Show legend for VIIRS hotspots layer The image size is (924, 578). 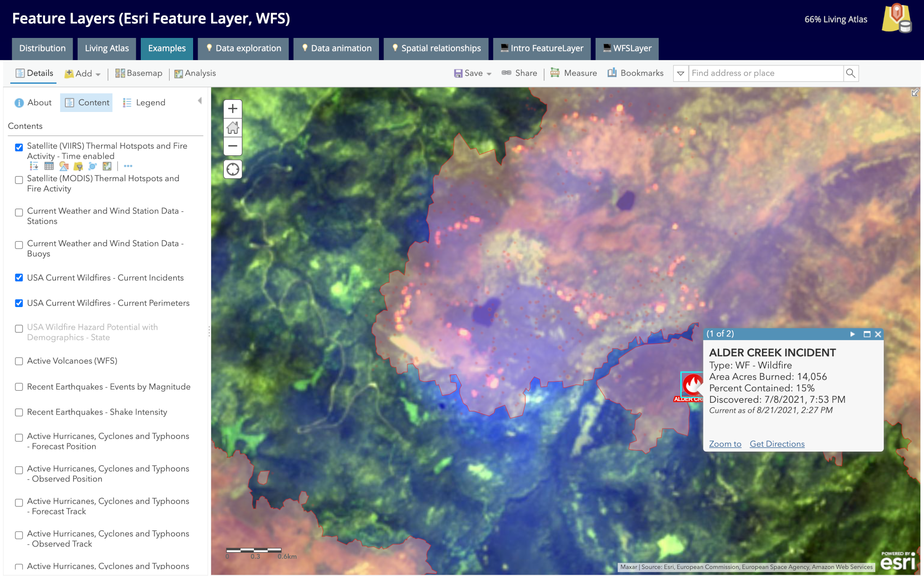(x=34, y=166)
